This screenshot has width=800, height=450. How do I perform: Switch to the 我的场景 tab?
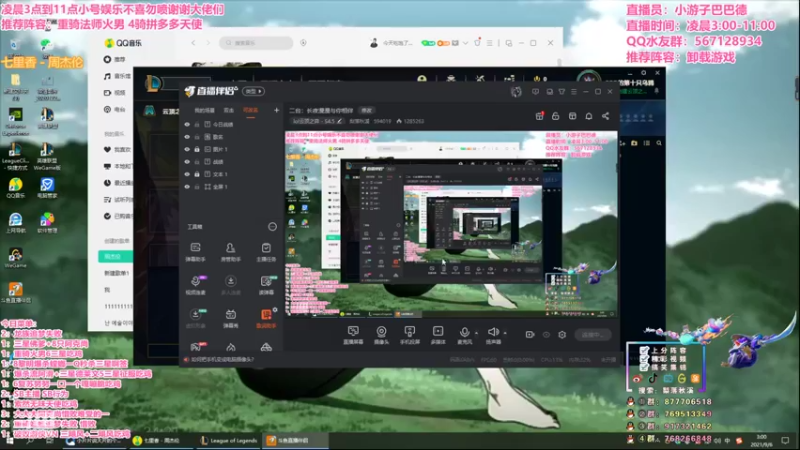(x=204, y=110)
